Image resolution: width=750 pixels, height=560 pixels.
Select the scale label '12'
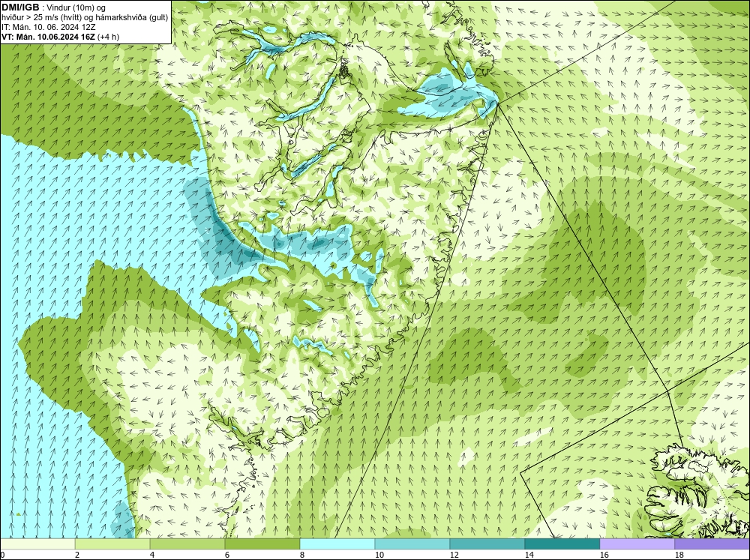pyautogui.click(x=454, y=556)
